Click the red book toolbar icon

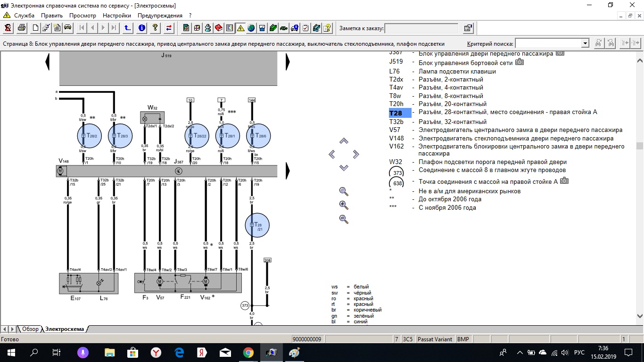click(x=219, y=28)
